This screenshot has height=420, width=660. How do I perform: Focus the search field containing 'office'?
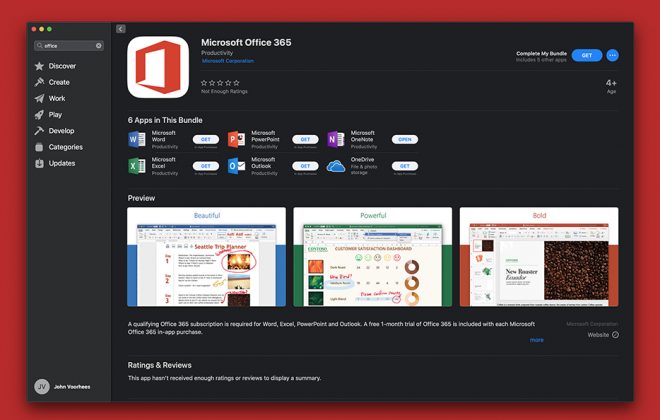coord(69,45)
